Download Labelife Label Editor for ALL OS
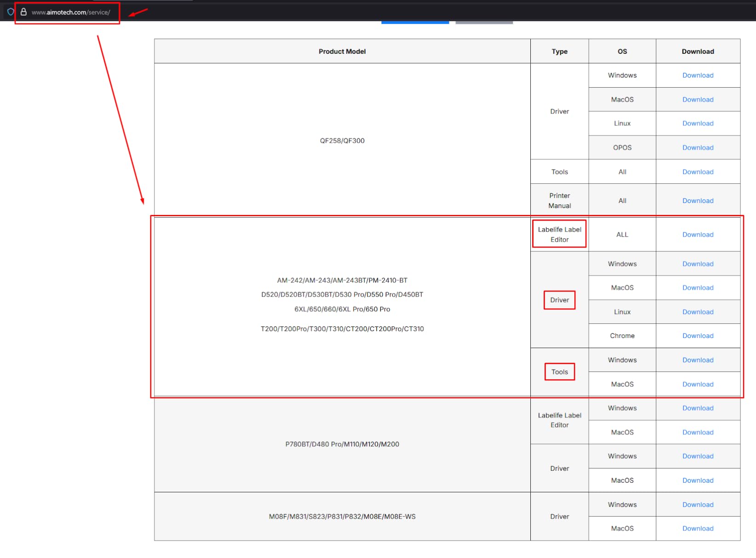Image resolution: width=756 pixels, height=558 pixels. [x=697, y=235]
